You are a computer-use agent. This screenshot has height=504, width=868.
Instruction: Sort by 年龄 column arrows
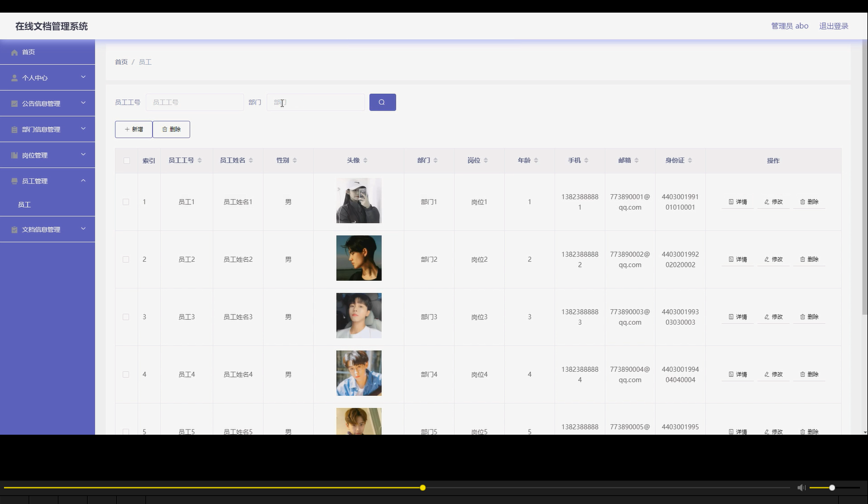(x=536, y=160)
